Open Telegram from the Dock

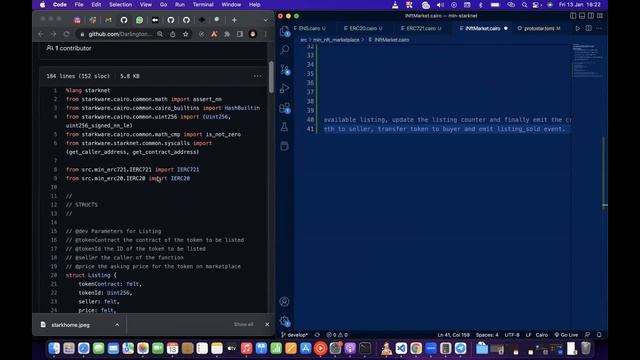click(x=460, y=348)
